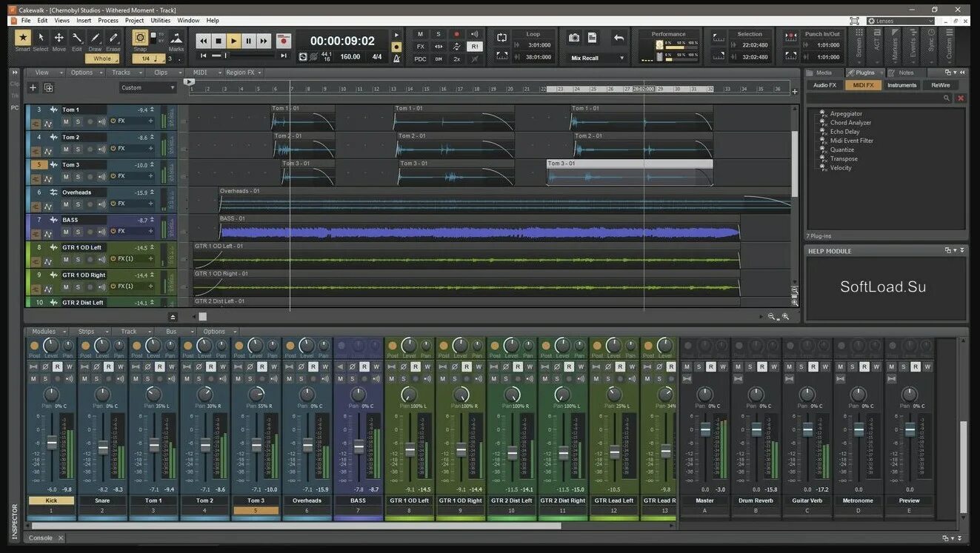Click the tempo field 160.00
980x553 pixels.
point(350,57)
